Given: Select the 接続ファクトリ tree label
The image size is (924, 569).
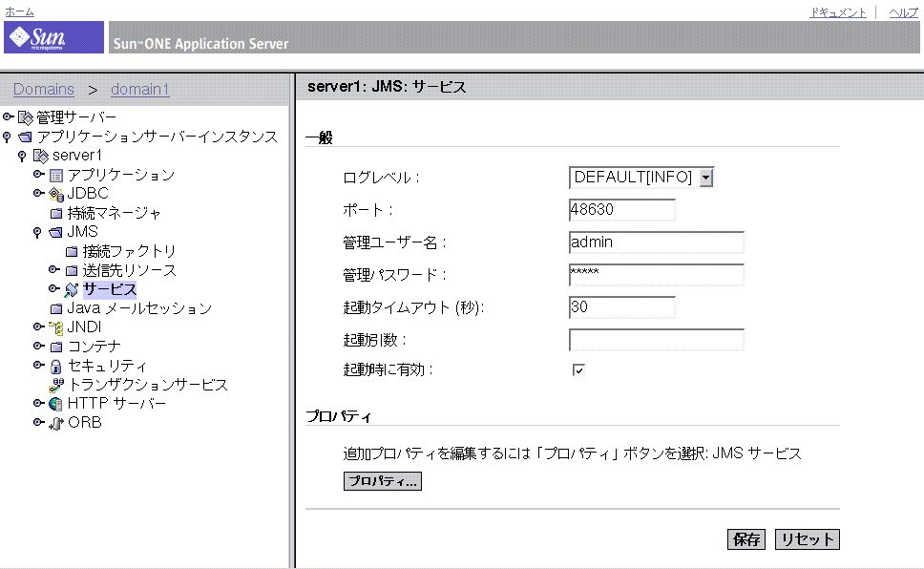Looking at the screenshot, I should point(129,251).
